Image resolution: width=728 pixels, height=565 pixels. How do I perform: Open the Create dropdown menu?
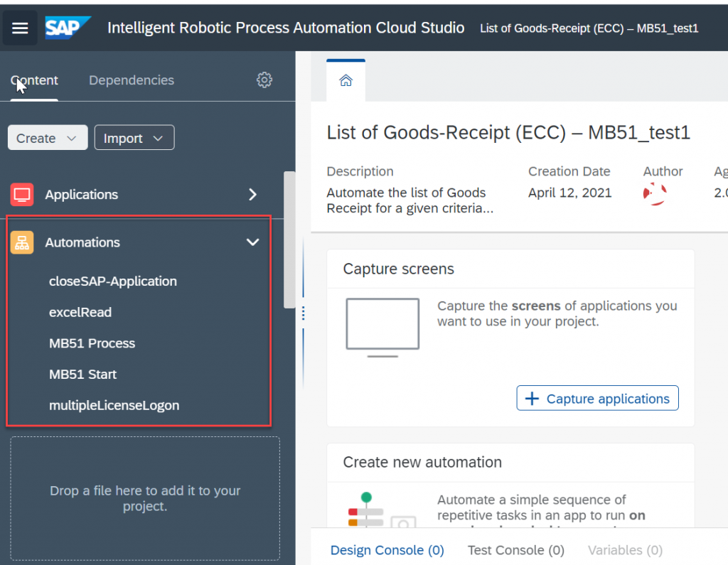(x=48, y=138)
